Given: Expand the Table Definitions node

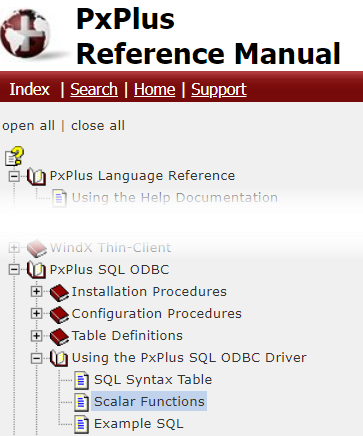Looking at the screenshot, I should point(36,336).
